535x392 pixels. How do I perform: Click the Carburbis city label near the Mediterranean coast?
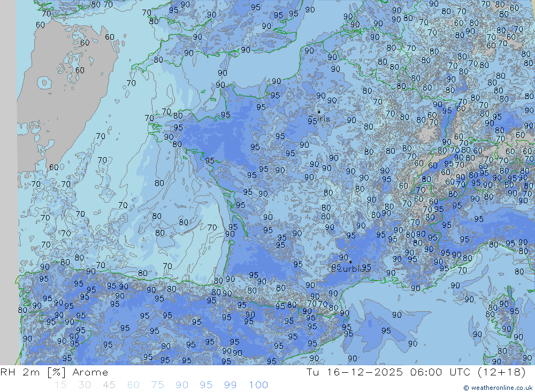tap(351, 269)
